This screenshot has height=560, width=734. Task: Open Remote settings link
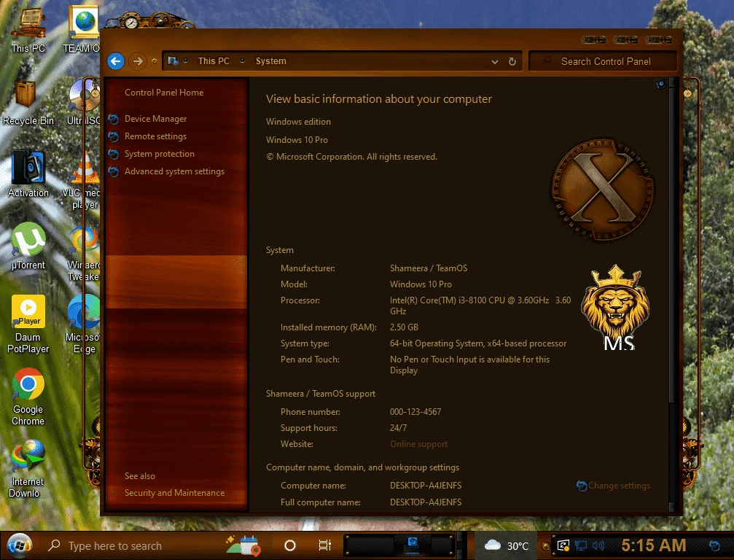[x=155, y=136]
